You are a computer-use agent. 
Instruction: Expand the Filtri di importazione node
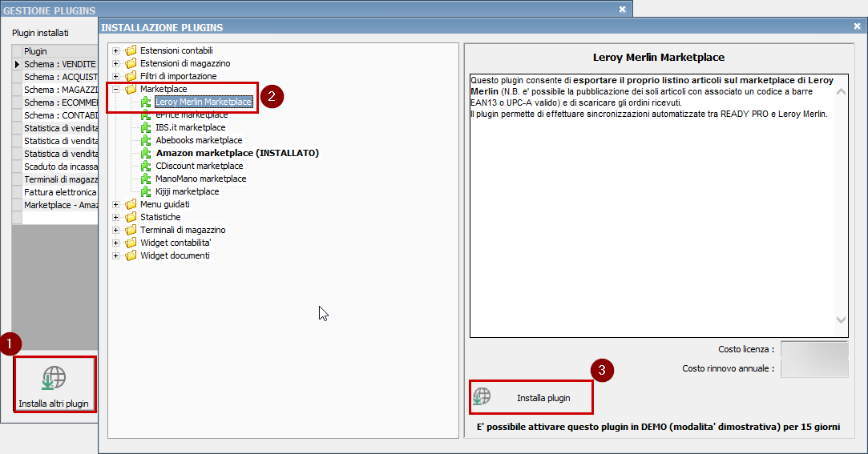[x=115, y=76]
